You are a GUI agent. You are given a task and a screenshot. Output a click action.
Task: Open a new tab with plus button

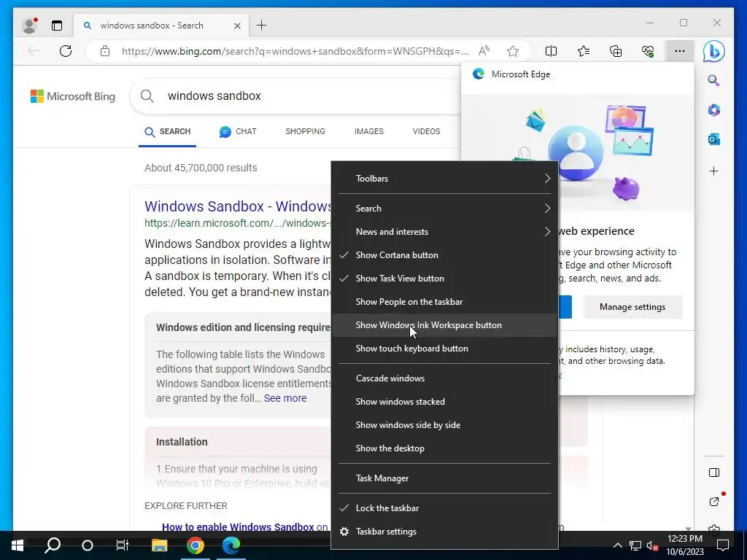(262, 26)
